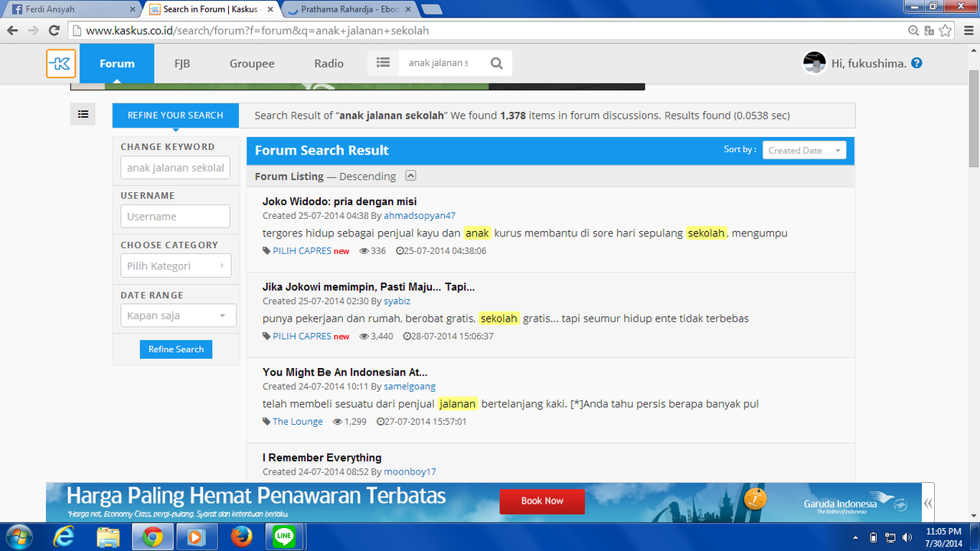Screen dimensions: 980x551
Task: Click the browser address bar URL
Action: [x=490, y=31]
